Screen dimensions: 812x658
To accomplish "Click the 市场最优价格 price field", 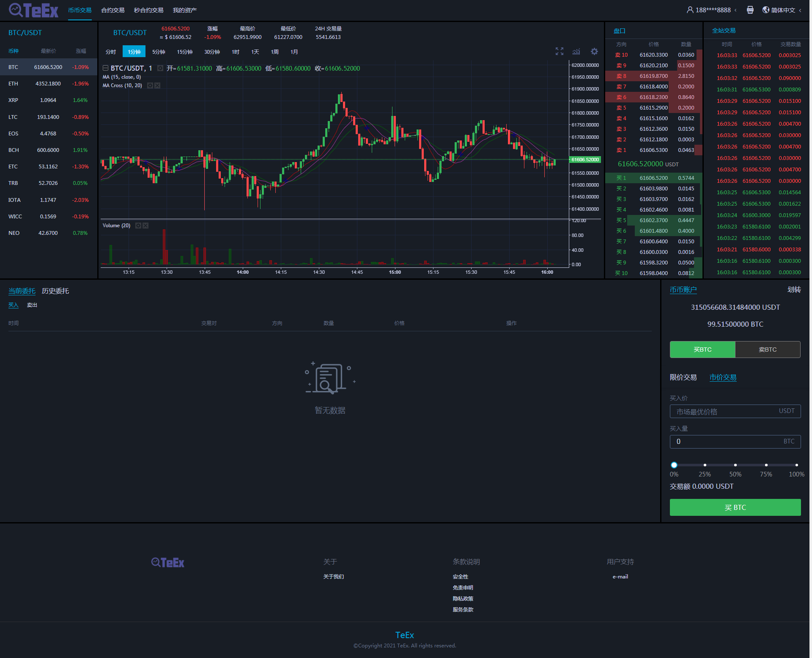I will tap(735, 411).
